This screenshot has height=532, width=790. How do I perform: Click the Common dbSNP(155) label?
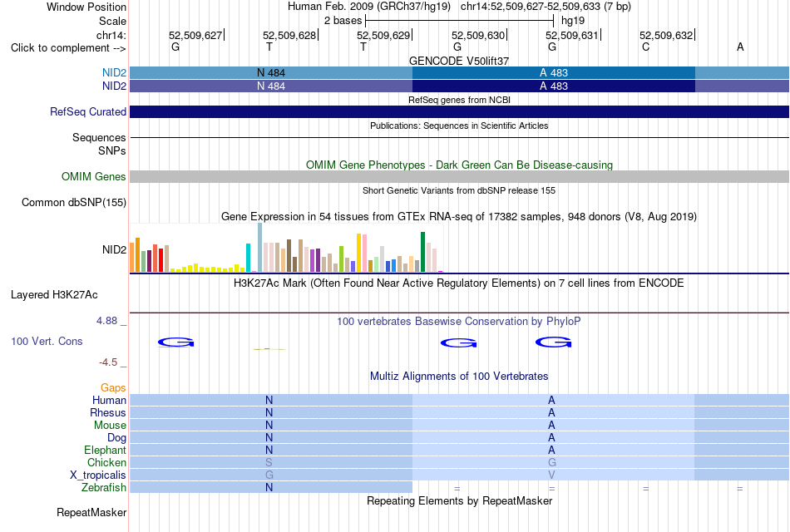tap(74, 203)
